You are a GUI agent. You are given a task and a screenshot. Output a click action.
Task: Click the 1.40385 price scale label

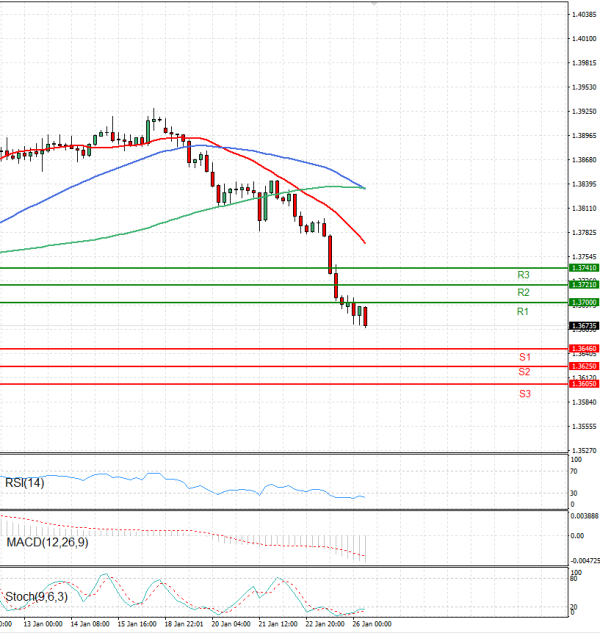tap(584, 15)
